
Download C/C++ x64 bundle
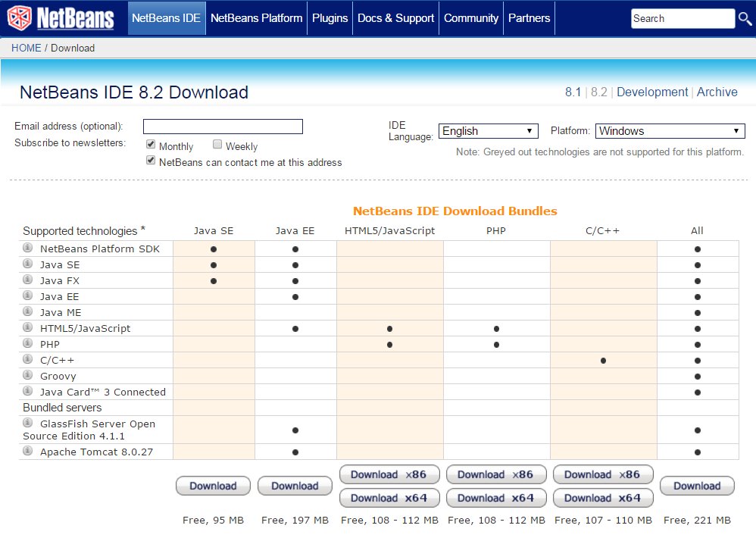point(603,498)
